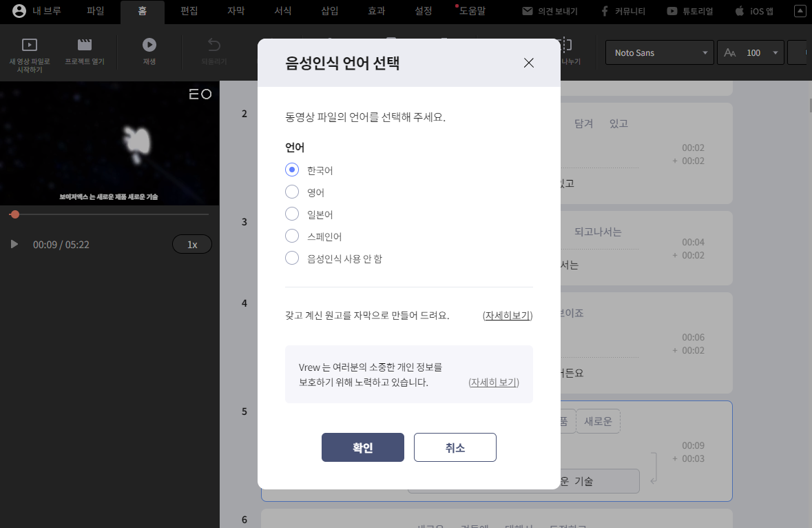This screenshot has height=528, width=812.
Task: Open 자세히보기 link for script subtitles
Action: pos(508,316)
